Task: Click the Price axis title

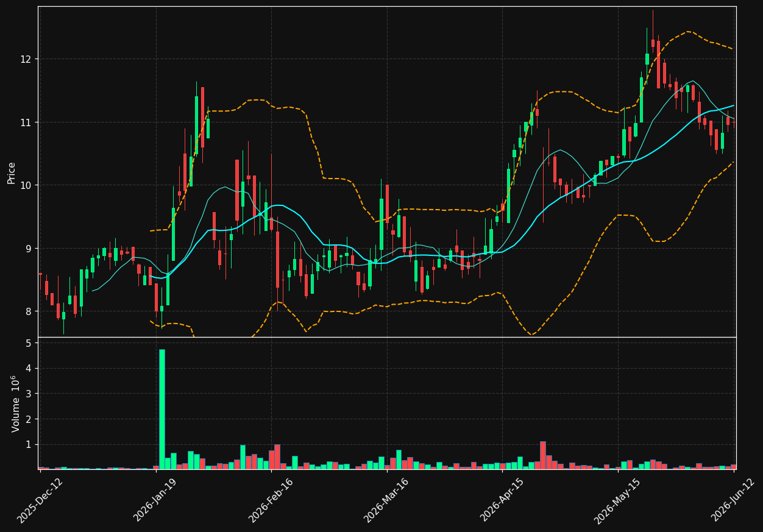Action: click(x=12, y=172)
